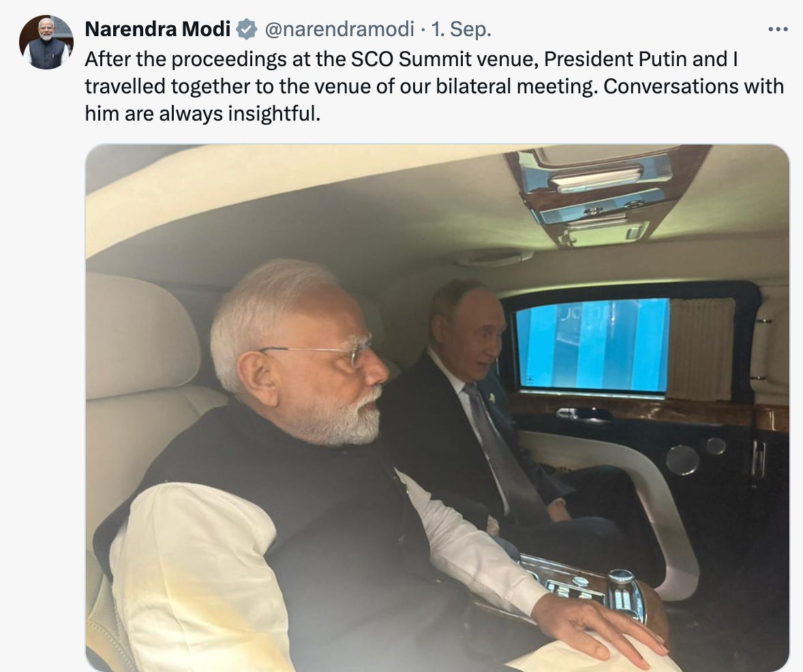
Task: Click Putin's gray tie in the photo
Action: coord(499,450)
